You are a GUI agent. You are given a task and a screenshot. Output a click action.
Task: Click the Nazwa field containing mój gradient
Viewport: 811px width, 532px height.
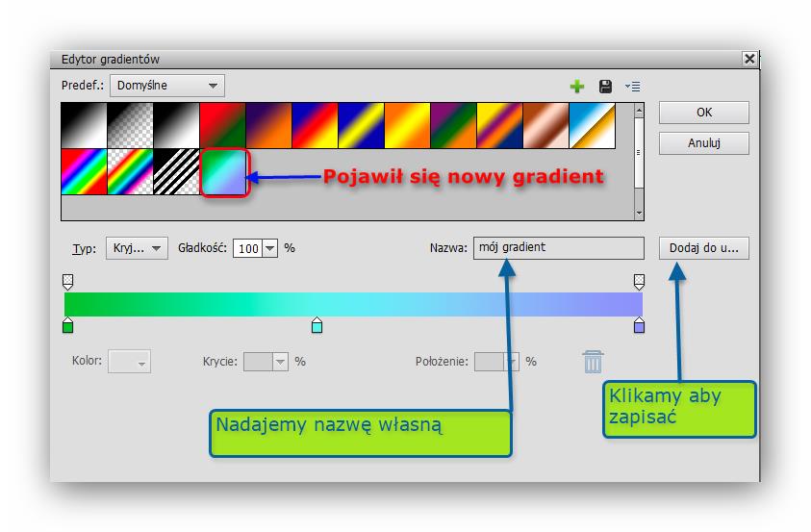[x=559, y=247]
